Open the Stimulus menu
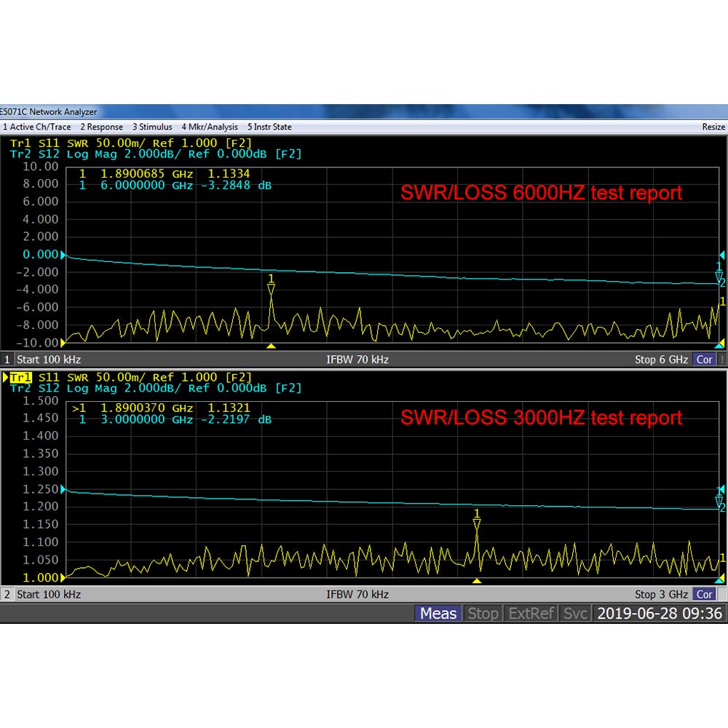Image resolution: width=728 pixels, height=728 pixels. 152,127
